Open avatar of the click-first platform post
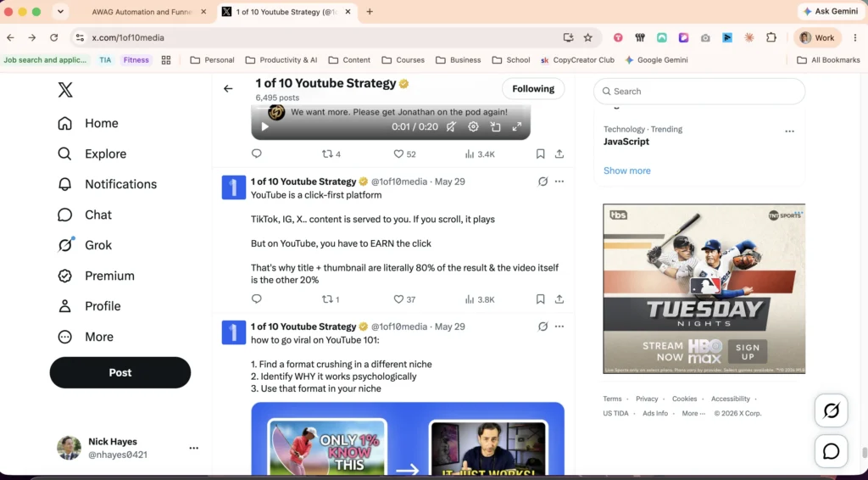Screen dimensions: 868x480 (234, 187)
